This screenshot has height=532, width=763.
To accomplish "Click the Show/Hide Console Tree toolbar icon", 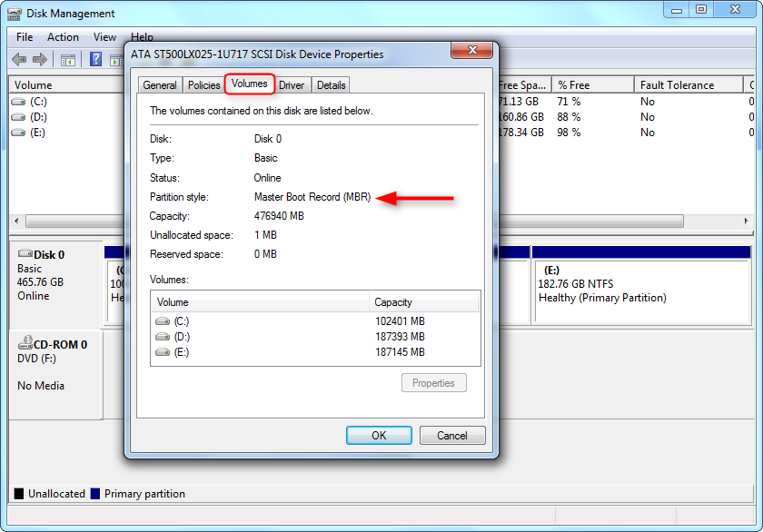I will click(68, 59).
